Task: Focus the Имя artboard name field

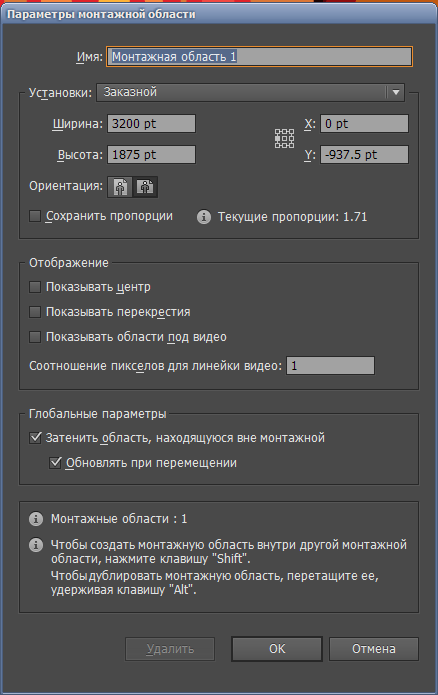Action: coord(259,57)
